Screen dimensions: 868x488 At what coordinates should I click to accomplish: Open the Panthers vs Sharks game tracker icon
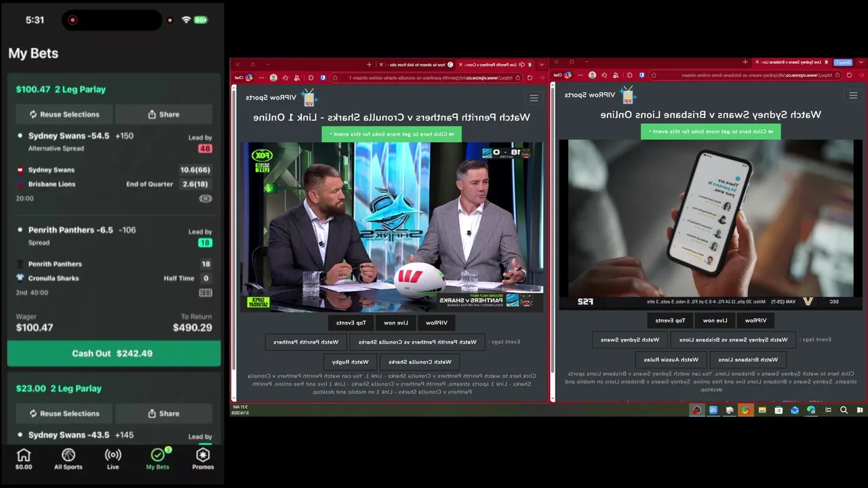[205, 293]
